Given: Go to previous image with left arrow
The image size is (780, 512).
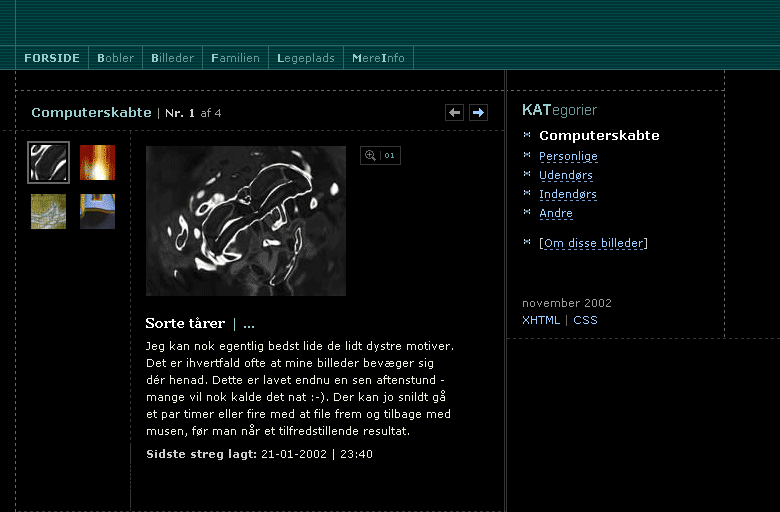Looking at the screenshot, I should tap(454, 112).
